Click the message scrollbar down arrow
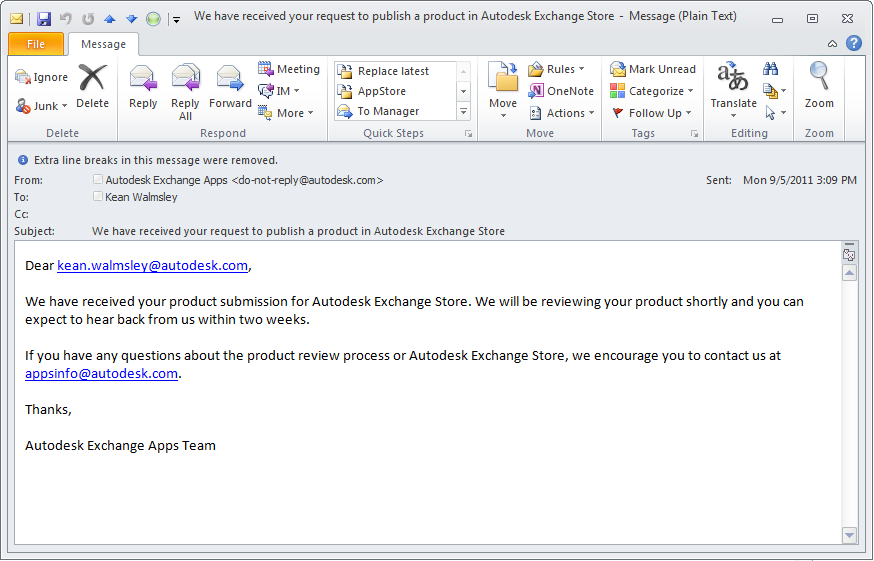 (x=849, y=535)
